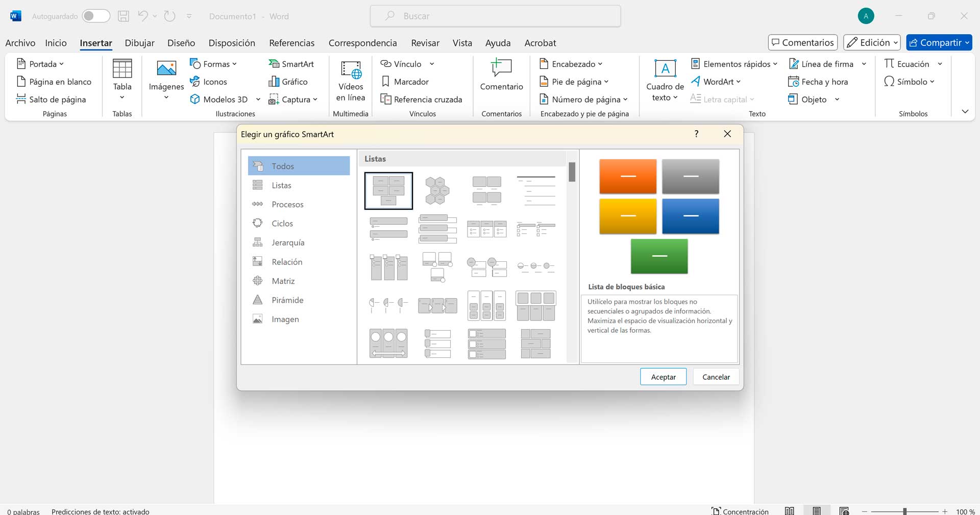This screenshot has height=515, width=980.
Task: Close the SmartArt dialog with X
Action: tap(727, 134)
